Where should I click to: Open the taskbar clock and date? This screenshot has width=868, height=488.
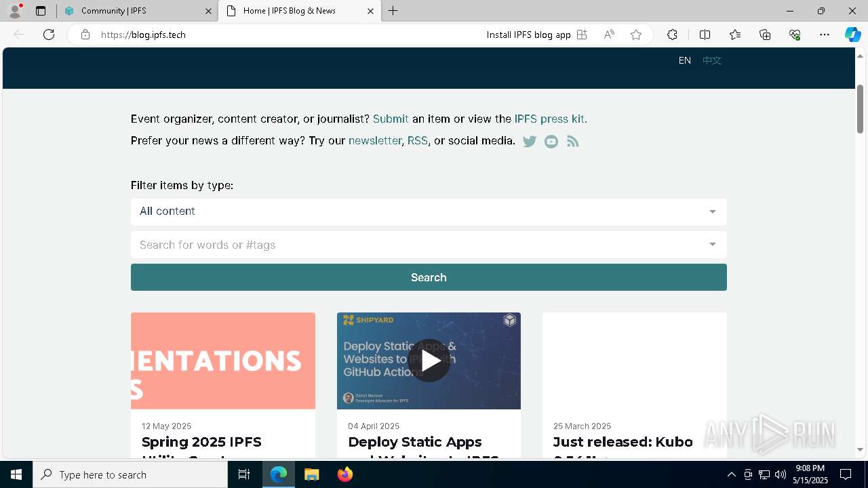click(x=811, y=474)
